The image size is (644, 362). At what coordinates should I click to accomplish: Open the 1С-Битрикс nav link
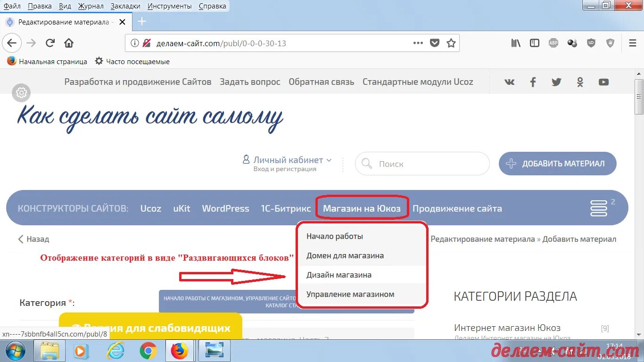click(286, 208)
